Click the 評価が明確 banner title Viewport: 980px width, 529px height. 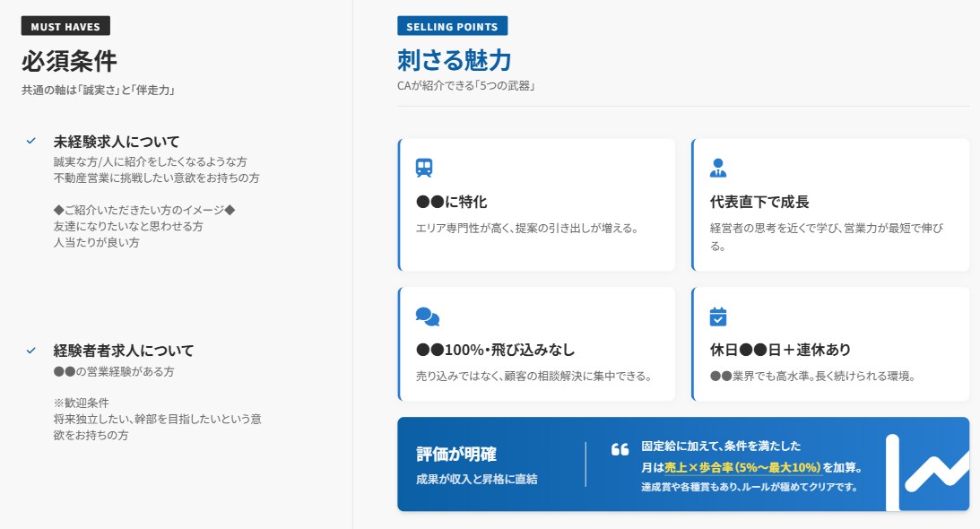(x=456, y=455)
